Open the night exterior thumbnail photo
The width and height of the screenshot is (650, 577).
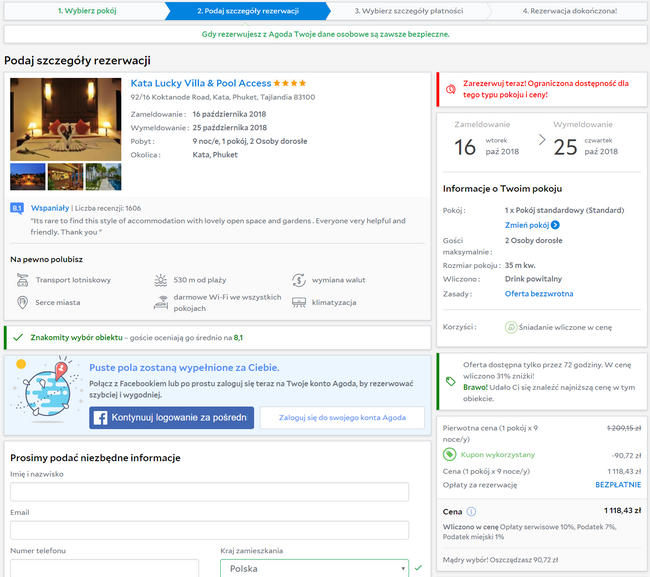28,177
